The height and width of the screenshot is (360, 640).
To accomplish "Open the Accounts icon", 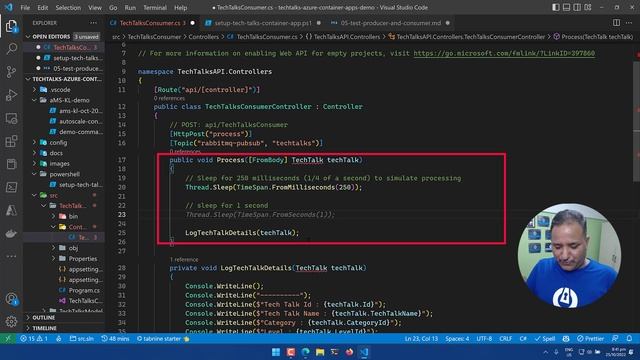I will point(11,299).
